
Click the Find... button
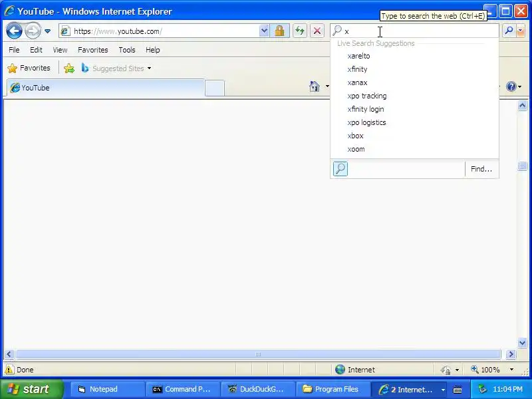[481, 169]
